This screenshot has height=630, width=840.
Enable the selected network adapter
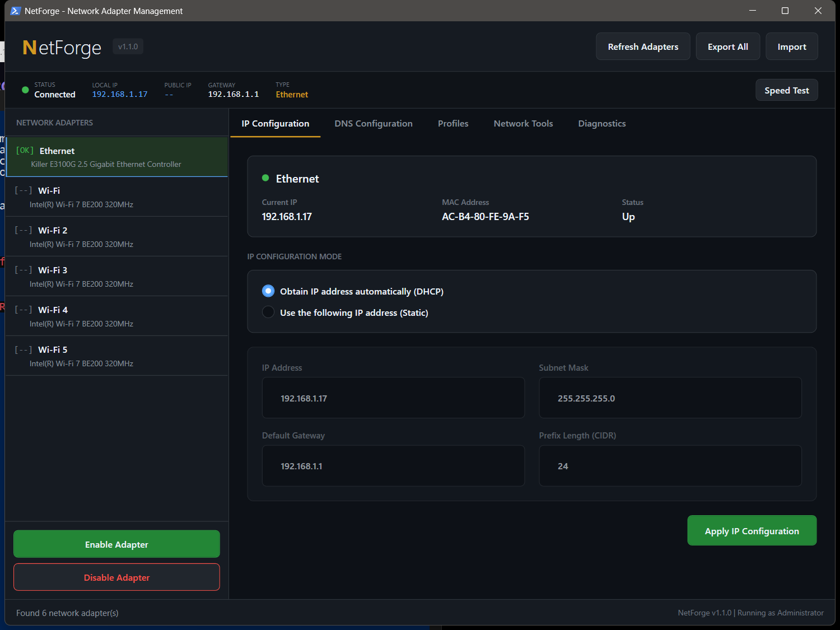116,544
